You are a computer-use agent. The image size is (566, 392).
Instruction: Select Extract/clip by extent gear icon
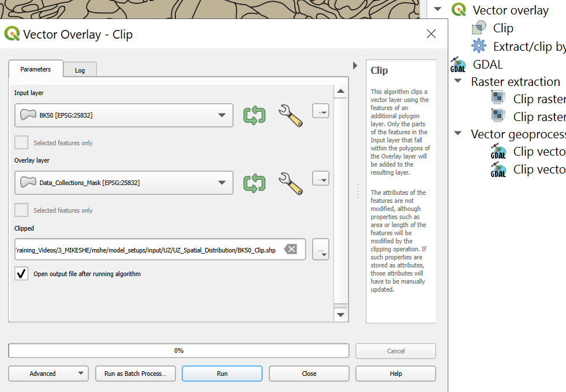pos(479,46)
